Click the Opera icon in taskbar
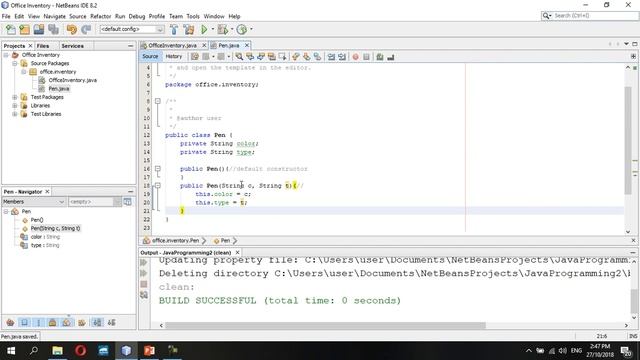Image resolution: width=640 pixels, height=360 pixels. pos(80,350)
